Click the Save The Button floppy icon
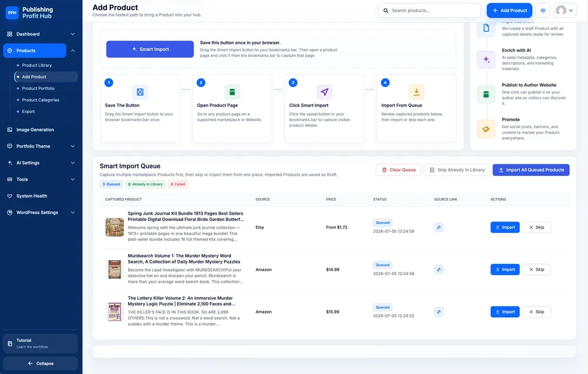This screenshot has height=374, width=588. point(140,92)
